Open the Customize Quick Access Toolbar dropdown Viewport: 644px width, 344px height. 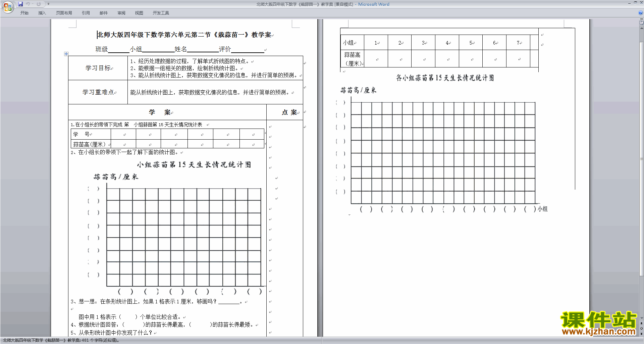click(48, 4)
